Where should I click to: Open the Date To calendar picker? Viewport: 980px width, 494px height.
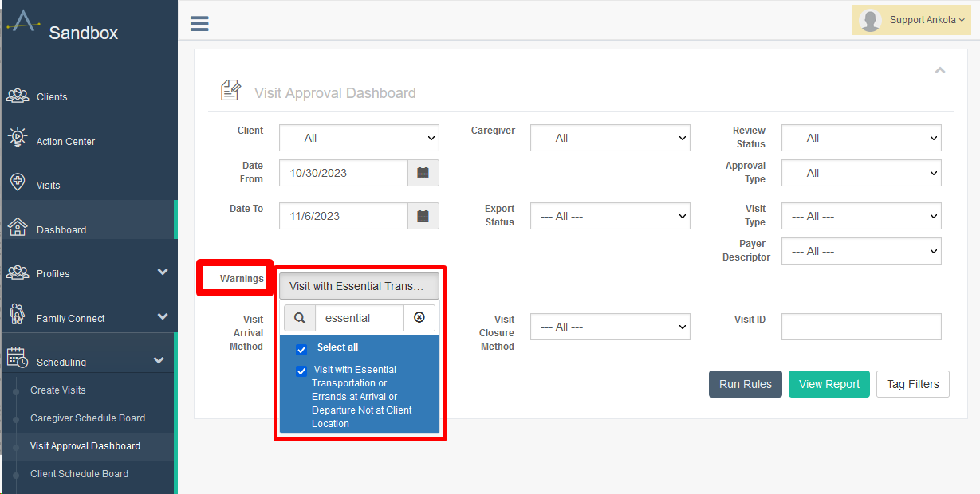(x=423, y=216)
